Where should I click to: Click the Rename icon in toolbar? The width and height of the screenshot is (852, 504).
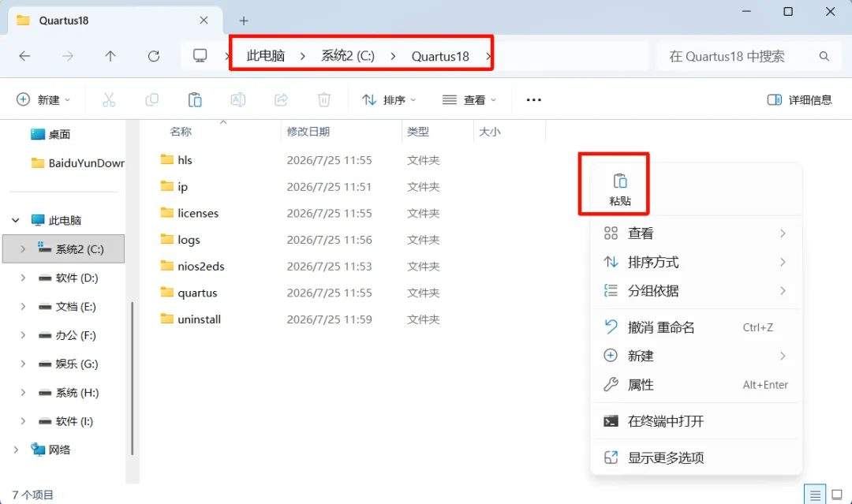pyautogui.click(x=238, y=99)
